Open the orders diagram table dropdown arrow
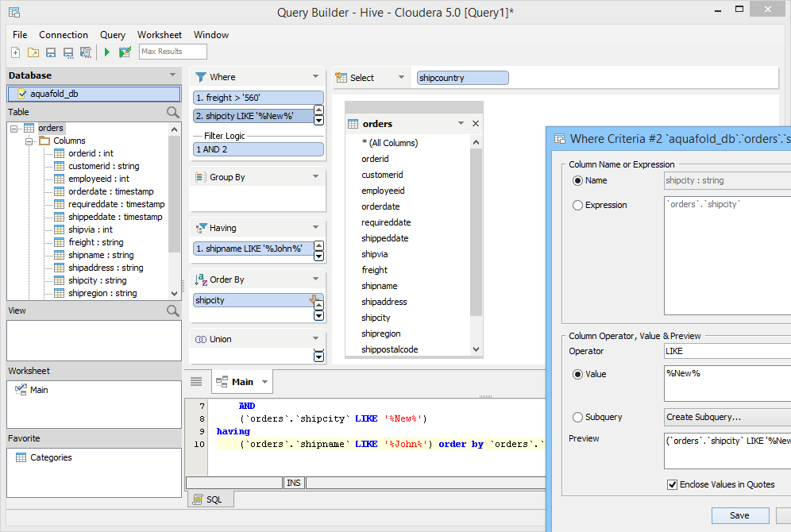Screen dimensions: 791x532 (x=461, y=123)
